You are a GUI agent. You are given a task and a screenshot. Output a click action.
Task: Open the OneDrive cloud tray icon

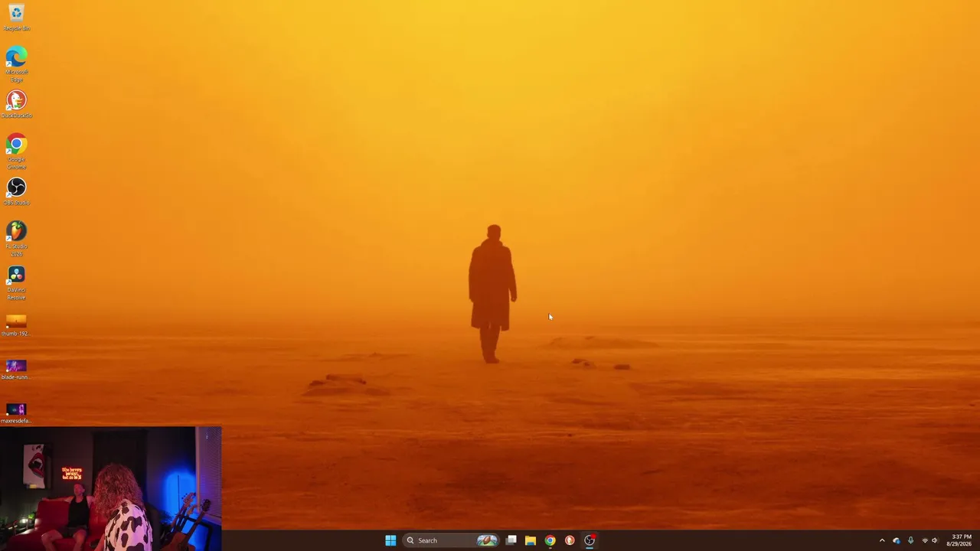897,540
